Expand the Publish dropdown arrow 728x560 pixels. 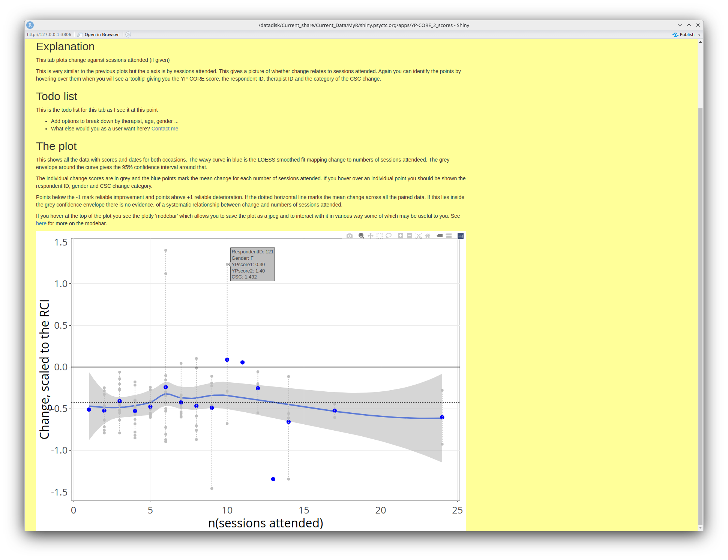(x=699, y=35)
